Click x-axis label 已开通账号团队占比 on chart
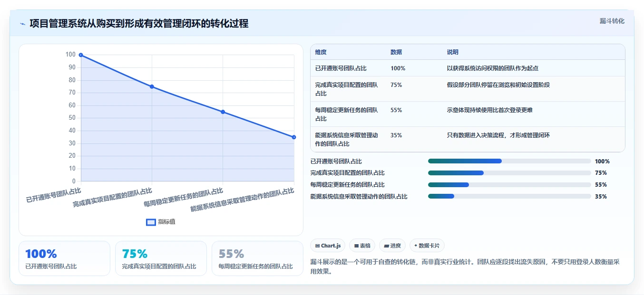The height and width of the screenshot is (295, 644). point(53,195)
